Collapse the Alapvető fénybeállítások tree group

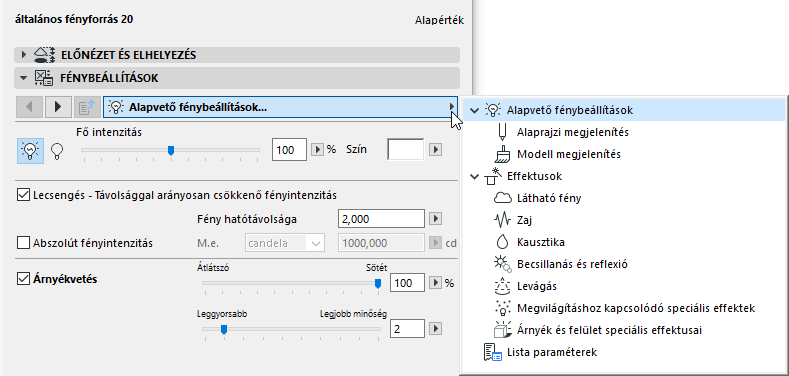point(474,110)
